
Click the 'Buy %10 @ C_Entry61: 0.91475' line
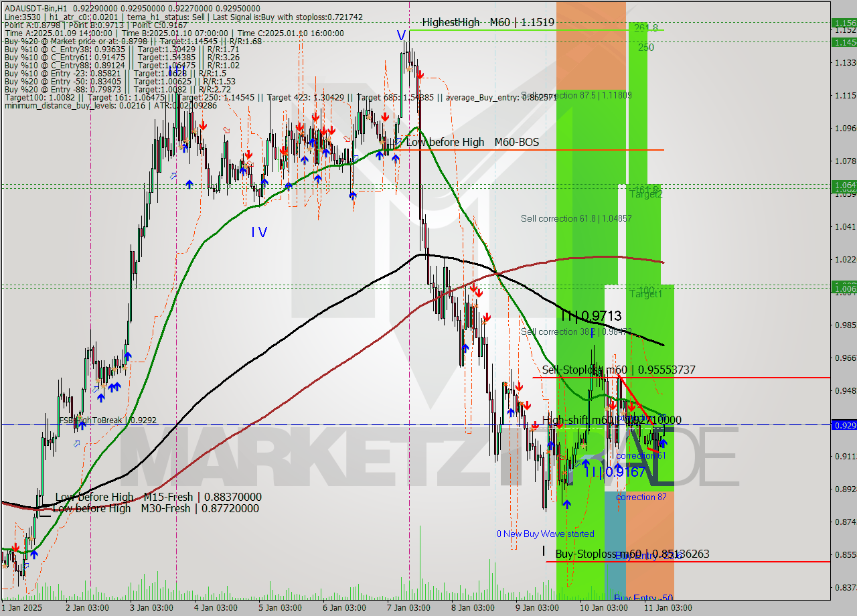[122, 57]
